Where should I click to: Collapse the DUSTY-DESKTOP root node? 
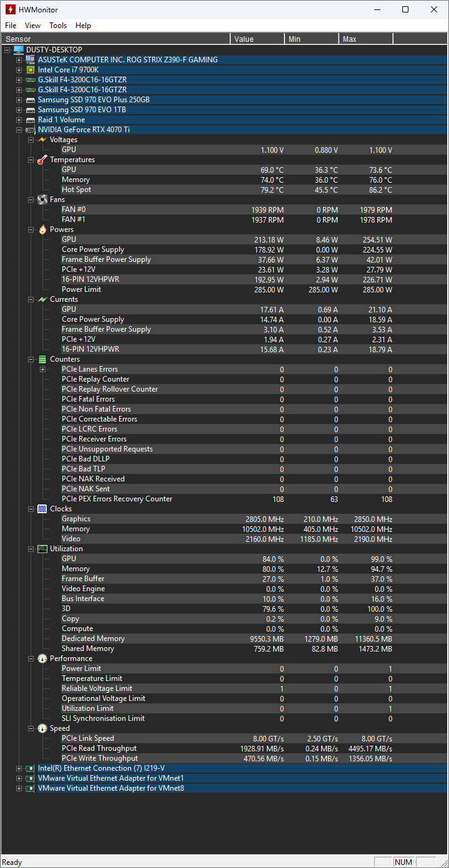click(7, 50)
